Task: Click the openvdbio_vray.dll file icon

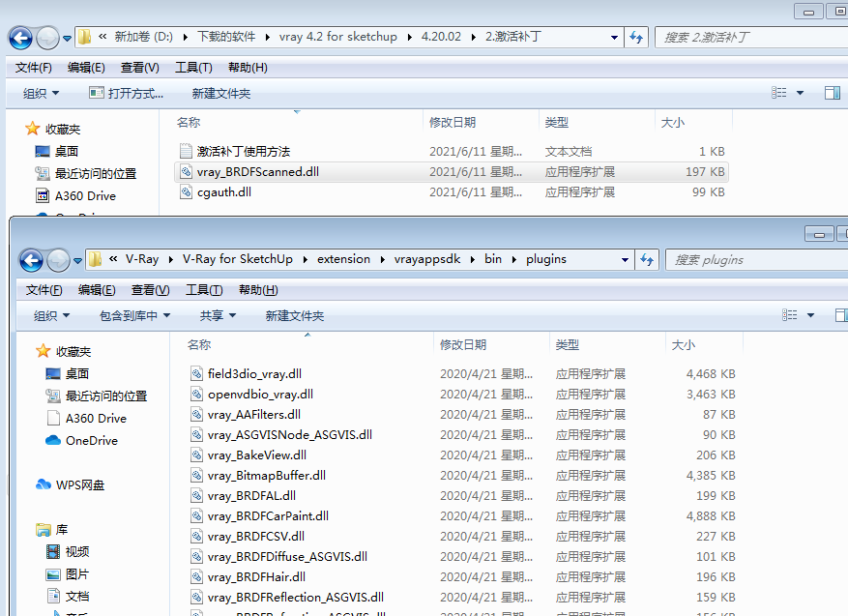Action: point(197,395)
